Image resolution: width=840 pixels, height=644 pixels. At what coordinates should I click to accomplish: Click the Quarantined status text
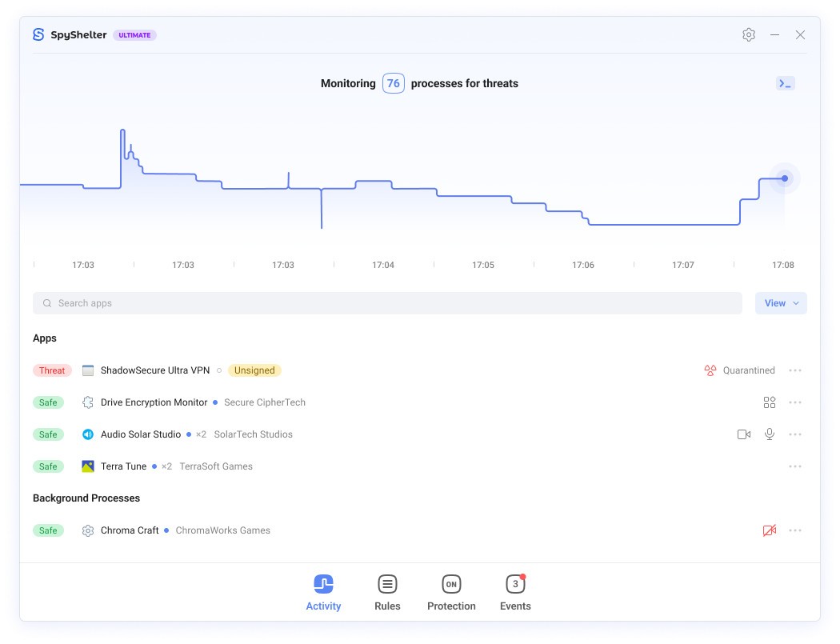749,370
